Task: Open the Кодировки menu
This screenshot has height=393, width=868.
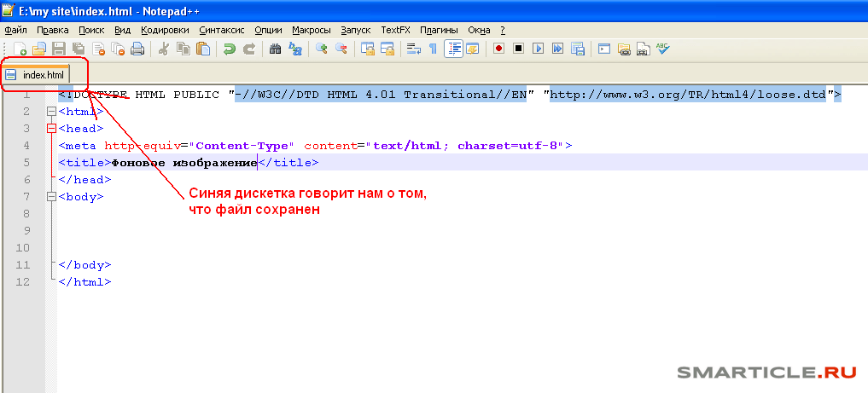Action: (165, 30)
